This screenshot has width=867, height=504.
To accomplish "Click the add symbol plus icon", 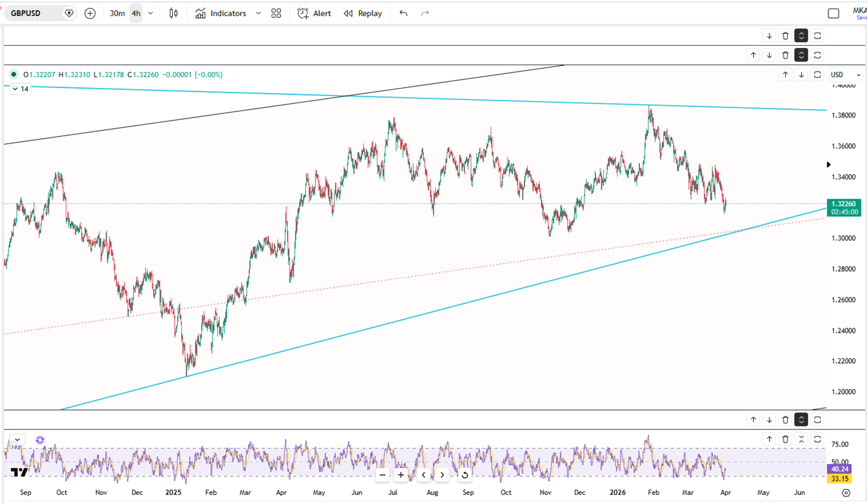I will pyautogui.click(x=90, y=13).
